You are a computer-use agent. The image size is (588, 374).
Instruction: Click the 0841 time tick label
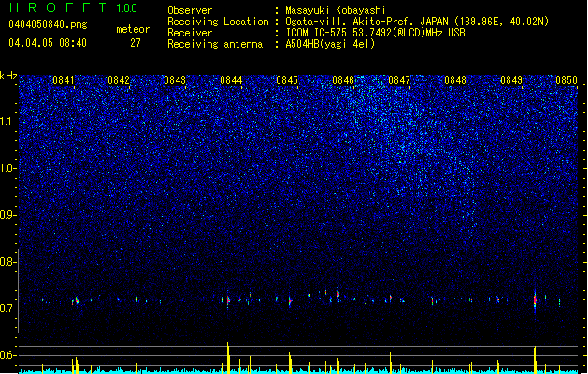[x=63, y=80]
